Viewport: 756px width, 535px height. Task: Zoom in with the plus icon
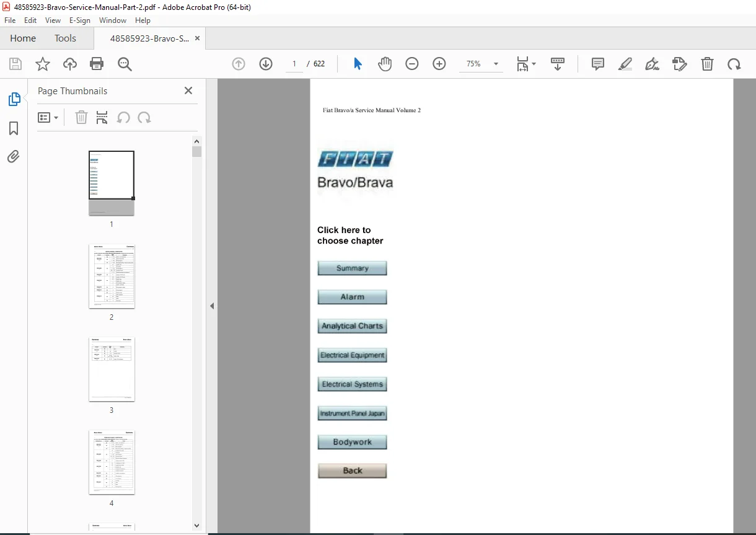439,64
